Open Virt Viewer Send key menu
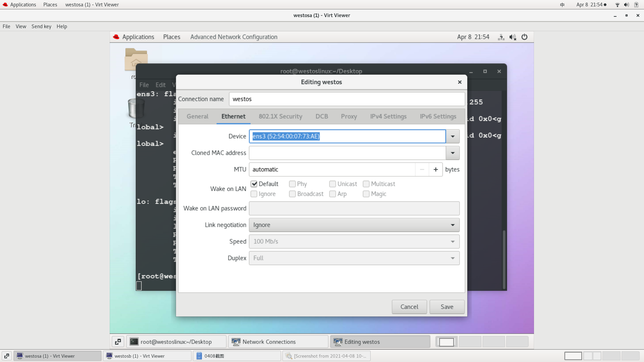The width and height of the screenshot is (644, 362). [41, 26]
